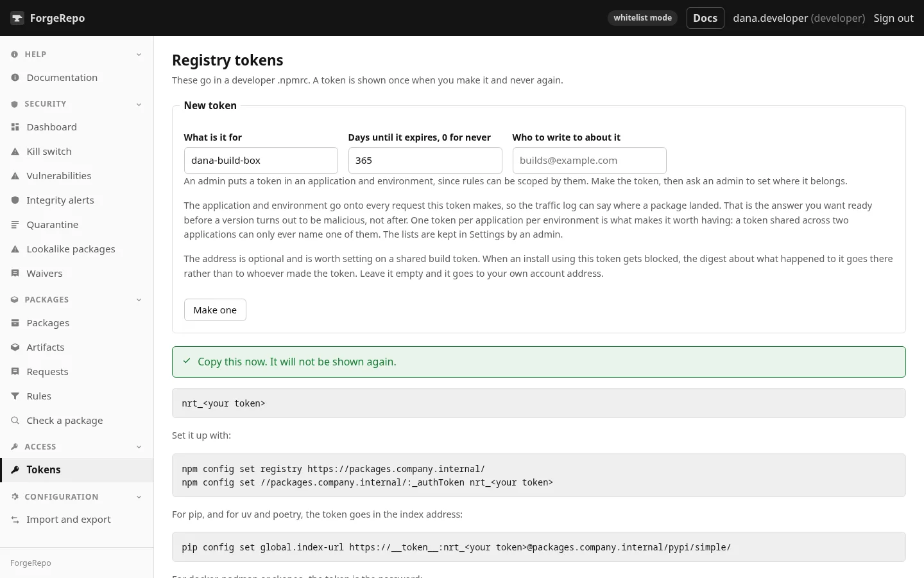Open Docs from the top bar
This screenshot has height=578, width=924.
[705, 18]
